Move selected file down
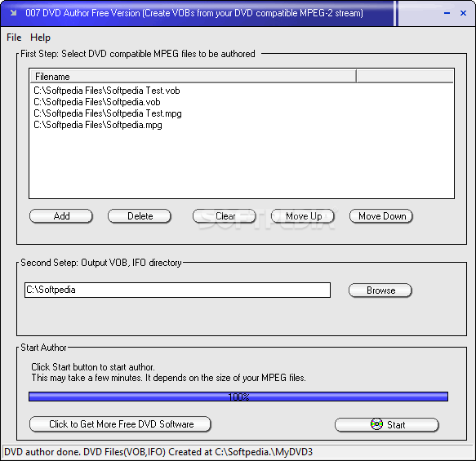This screenshot has width=476, height=461. 381,216
